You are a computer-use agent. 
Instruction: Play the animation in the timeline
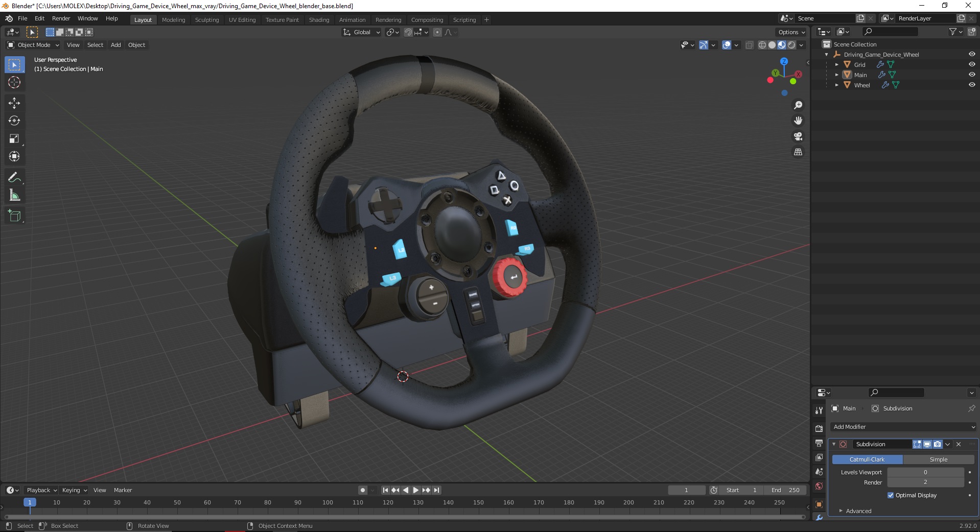pyautogui.click(x=416, y=490)
